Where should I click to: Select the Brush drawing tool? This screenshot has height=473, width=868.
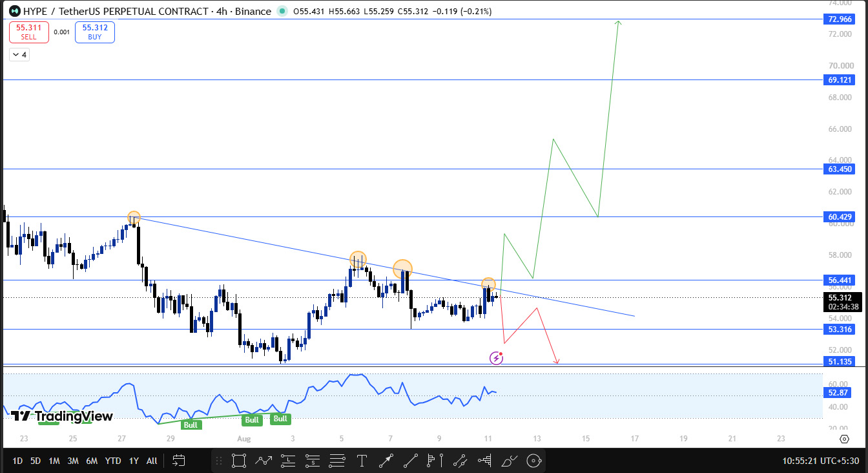[x=510, y=461]
